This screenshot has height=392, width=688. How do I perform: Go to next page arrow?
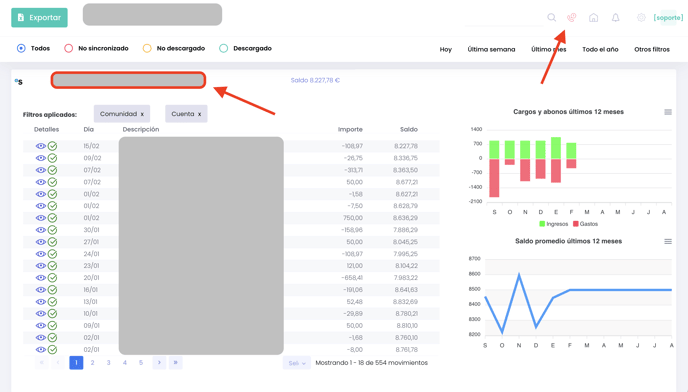tap(159, 363)
